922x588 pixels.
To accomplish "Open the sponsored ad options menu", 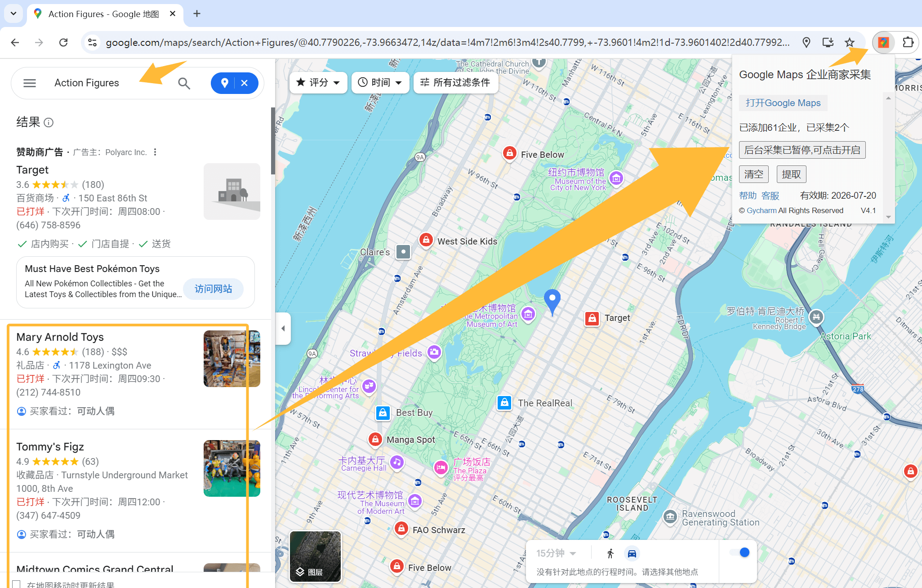I will point(155,152).
